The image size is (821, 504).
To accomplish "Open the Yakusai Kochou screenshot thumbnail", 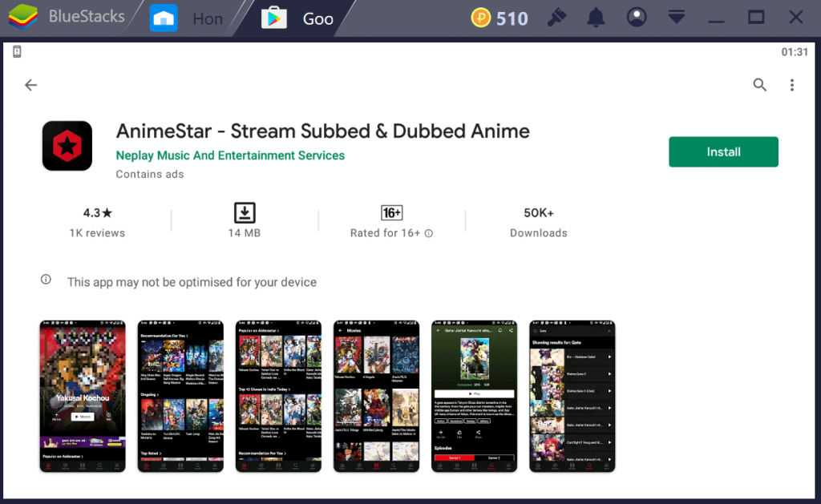I will pyautogui.click(x=83, y=397).
